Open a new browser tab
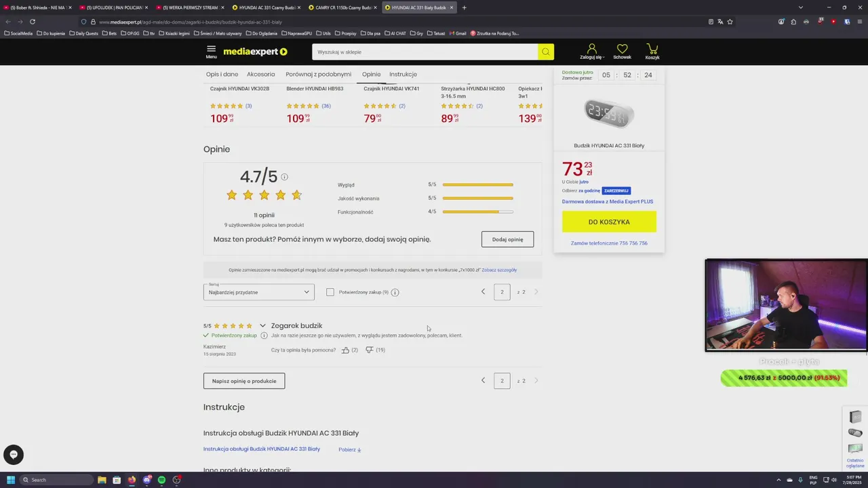Viewport: 868px width, 488px height. click(464, 7)
